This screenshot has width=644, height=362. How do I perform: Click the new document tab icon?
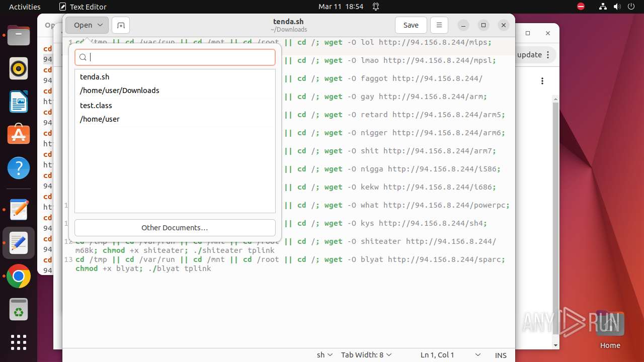121,25
